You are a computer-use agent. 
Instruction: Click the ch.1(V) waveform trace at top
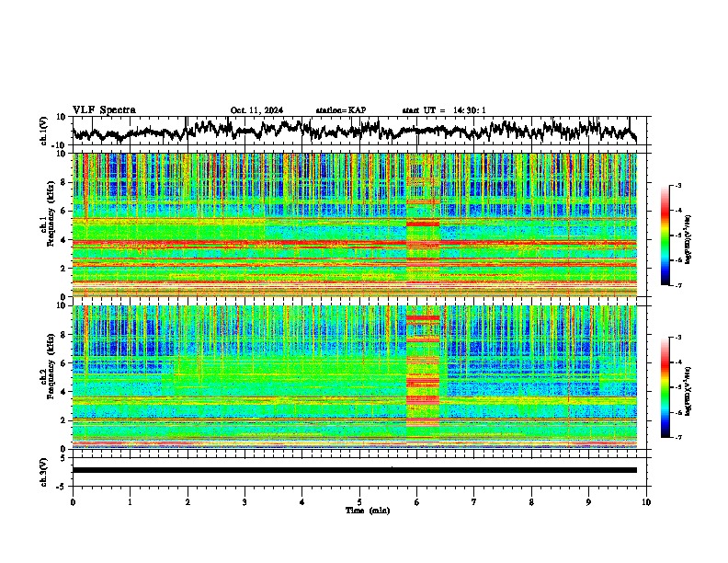[354, 130]
